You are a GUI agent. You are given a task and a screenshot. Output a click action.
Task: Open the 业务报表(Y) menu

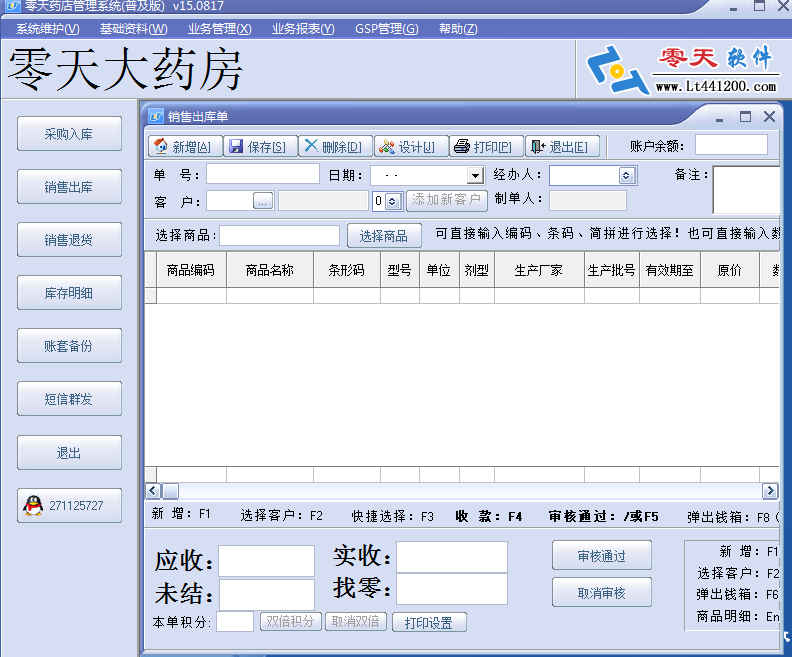(x=303, y=29)
